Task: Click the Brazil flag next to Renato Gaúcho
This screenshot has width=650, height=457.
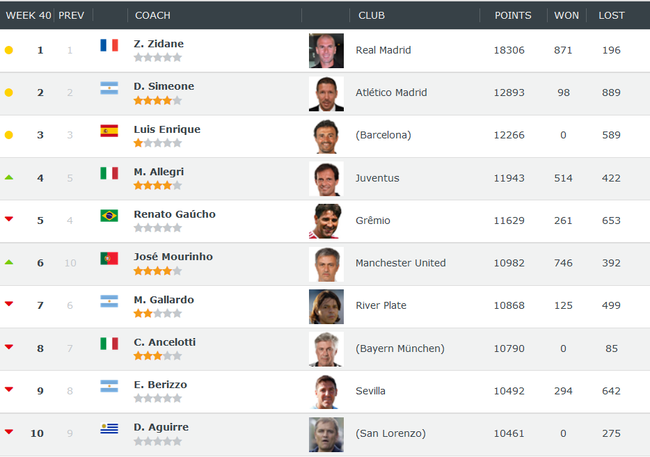Action: coord(109,216)
